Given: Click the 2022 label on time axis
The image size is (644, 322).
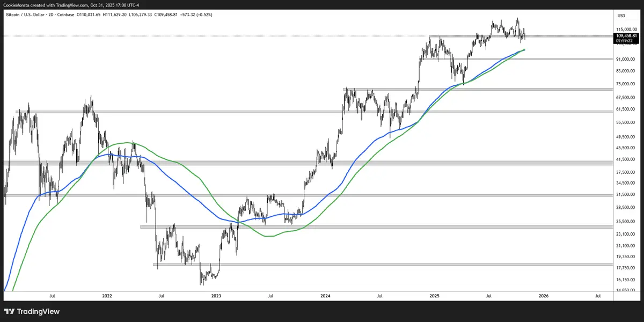Looking at the screenshot, I should click(x=106, y=296).
